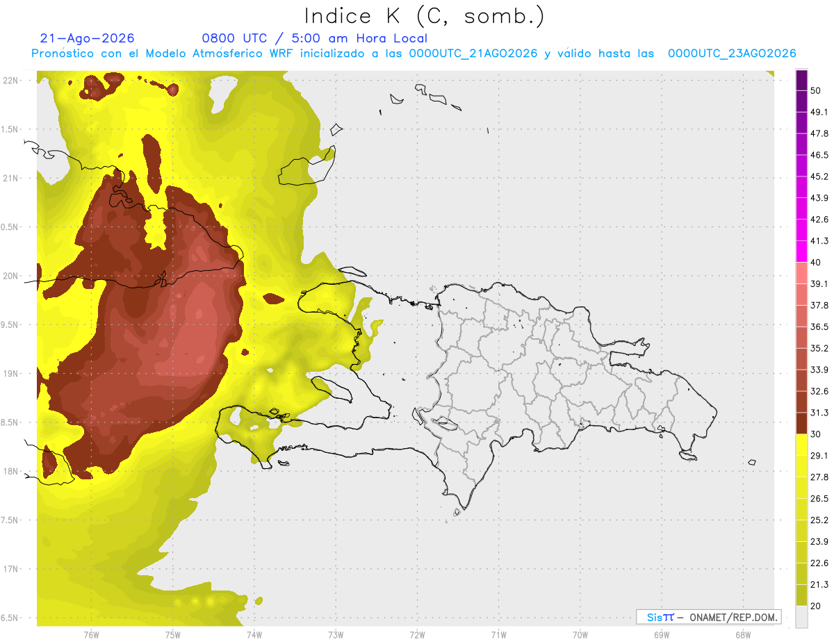Click the '18N' latitude label
The height and width of the screenshot is (644, 834).
[10, 471]
